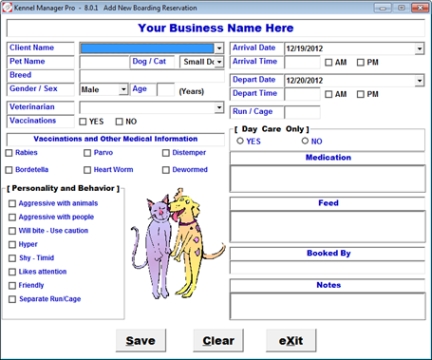
Task: Check the Vaccinations YES checkbox
Action: click(83, 122)
